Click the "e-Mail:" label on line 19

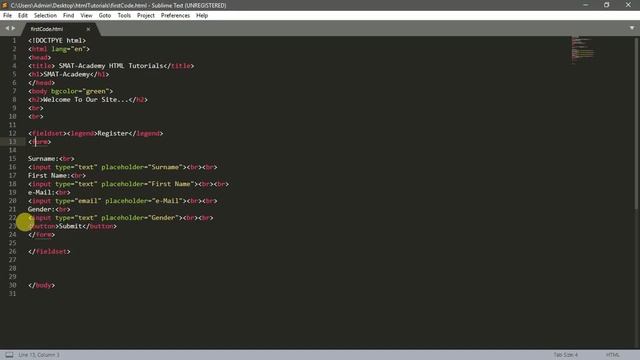[x=41, y=192]
